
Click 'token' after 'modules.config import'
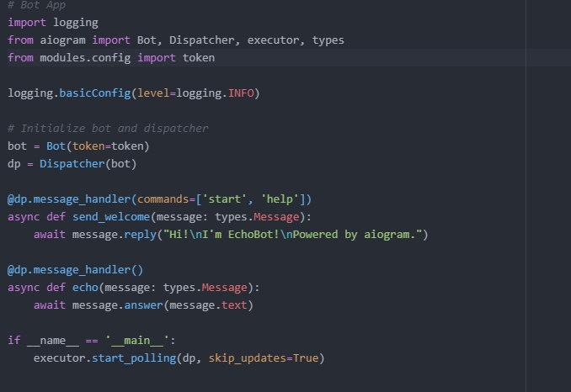point(199,58)
